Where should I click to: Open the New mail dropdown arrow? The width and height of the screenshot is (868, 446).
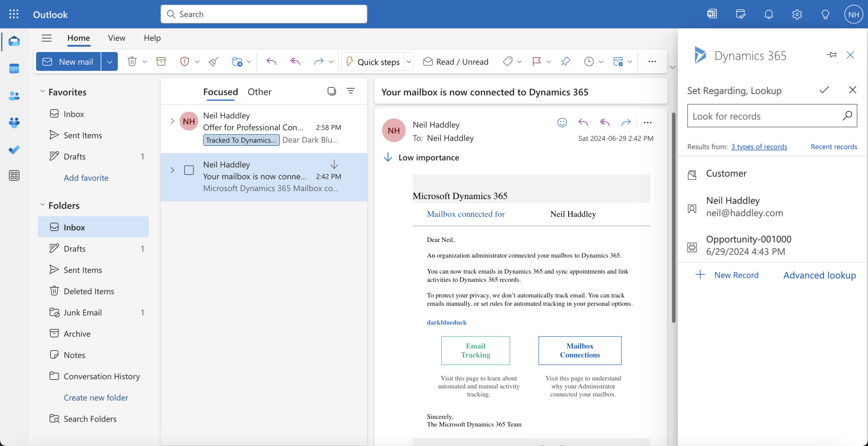coord(109,61)
